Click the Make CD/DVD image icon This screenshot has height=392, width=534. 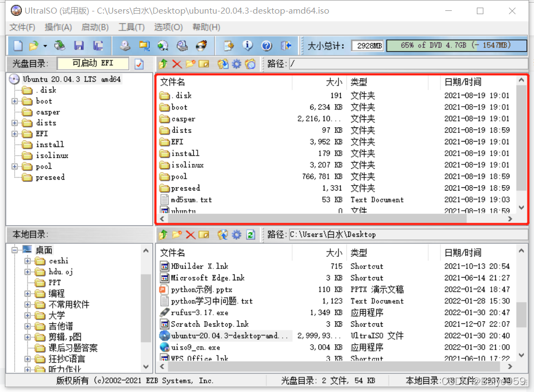coord(125,45)
